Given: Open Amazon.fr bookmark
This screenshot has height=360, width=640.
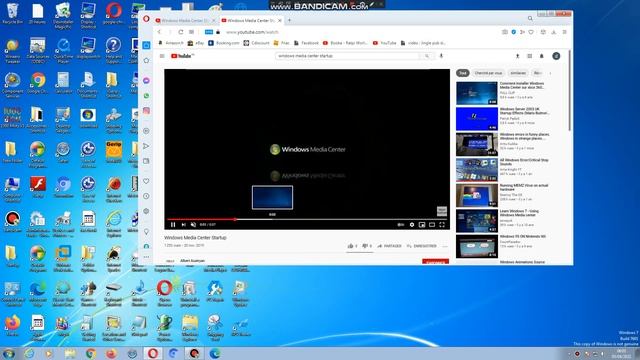Looking at the screenshot, I should pyautogui.click(x=171, y=43).
